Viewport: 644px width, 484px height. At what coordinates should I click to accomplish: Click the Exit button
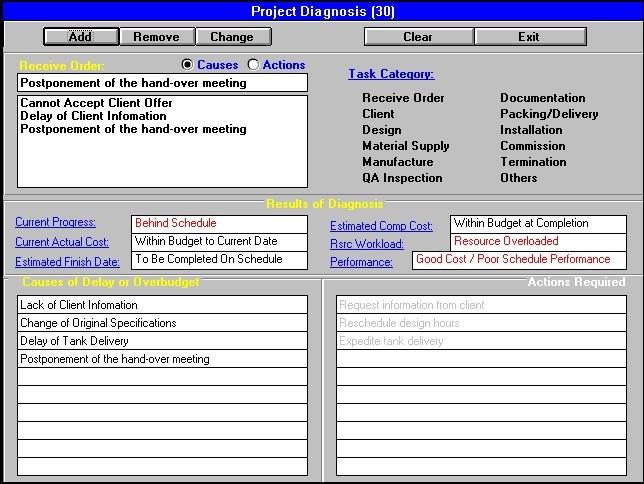point(529,37)
